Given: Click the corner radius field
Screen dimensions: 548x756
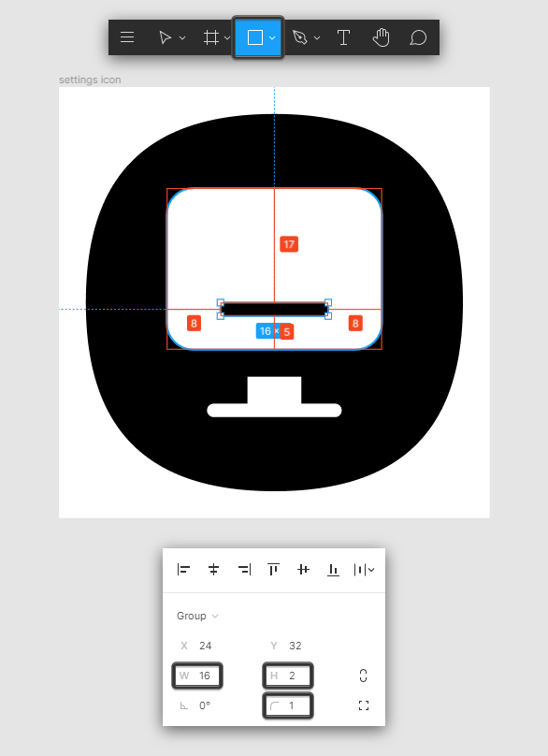Looking at the screenshot, I should (288, 705).
